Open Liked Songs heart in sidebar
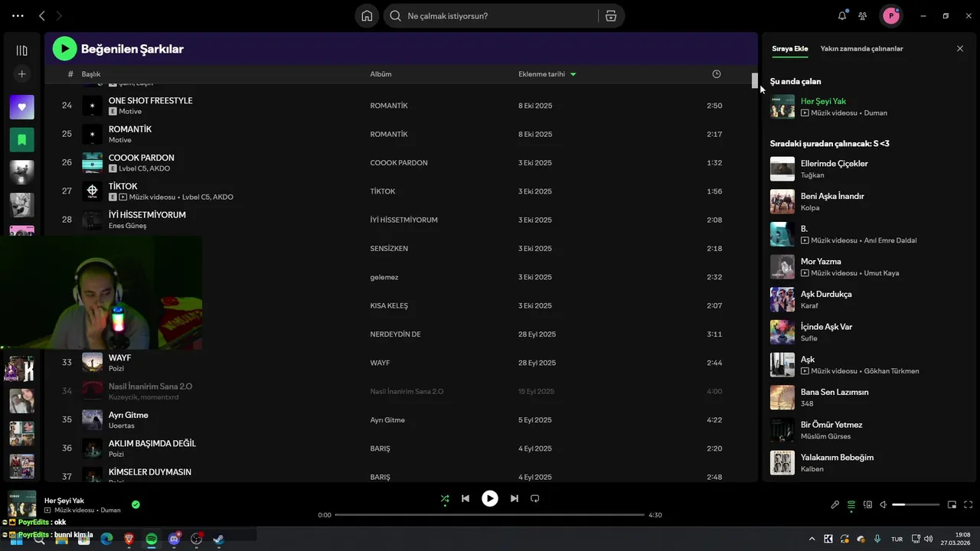Viewport: 980px width, 551px height. [21, 107]
